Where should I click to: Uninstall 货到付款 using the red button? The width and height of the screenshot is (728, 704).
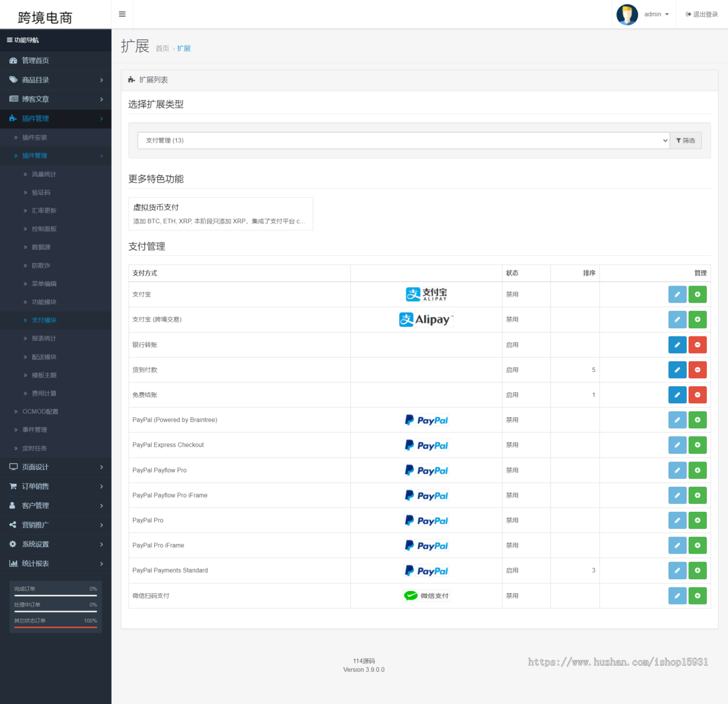[x=698, y=370]
